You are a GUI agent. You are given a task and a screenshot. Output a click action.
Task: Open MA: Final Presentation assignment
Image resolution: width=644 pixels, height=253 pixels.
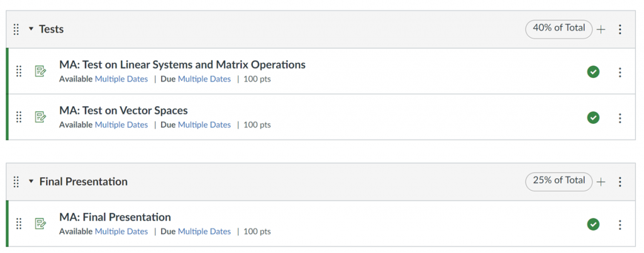115,217
